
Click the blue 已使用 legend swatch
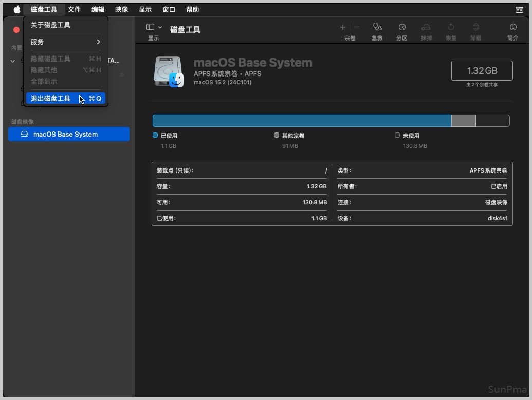point(155,136)
